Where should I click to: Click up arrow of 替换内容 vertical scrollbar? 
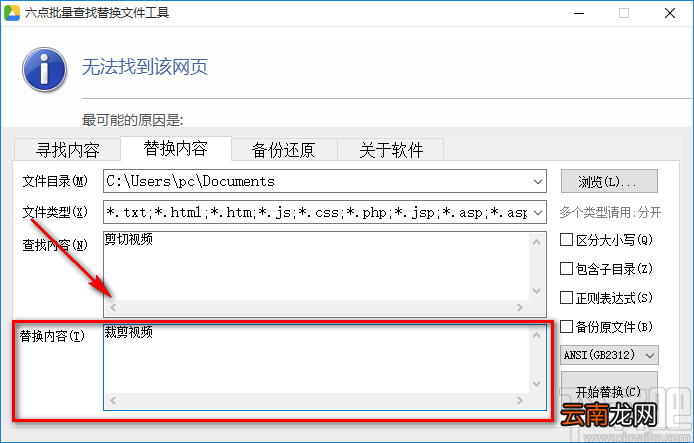click(x=537, y=335)
